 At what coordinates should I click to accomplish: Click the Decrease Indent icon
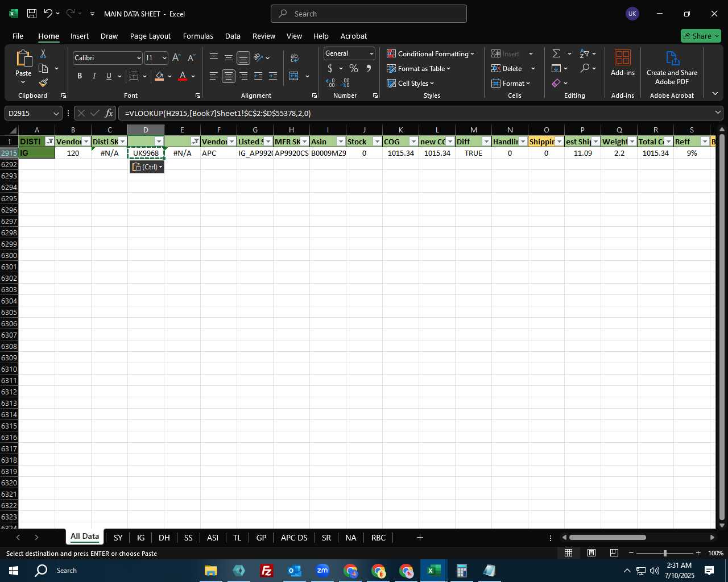[258, 76]
